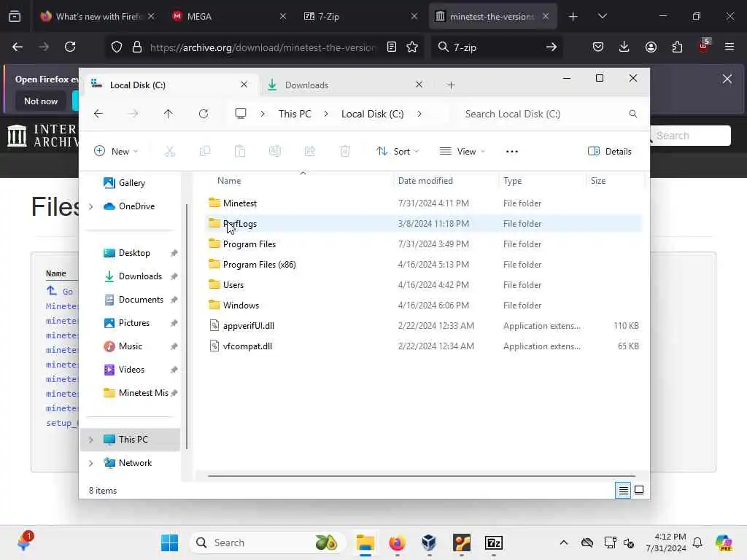Image resolution: width=747 pixels, height=560 pixels.
Task: Switch to details list view icon
Action: coord(623,490)
